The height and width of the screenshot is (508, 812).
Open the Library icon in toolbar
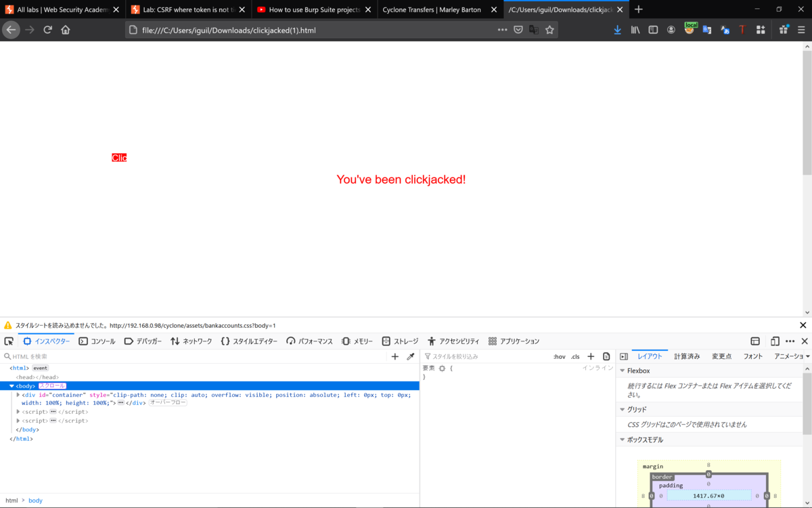(x=635, y=30)
